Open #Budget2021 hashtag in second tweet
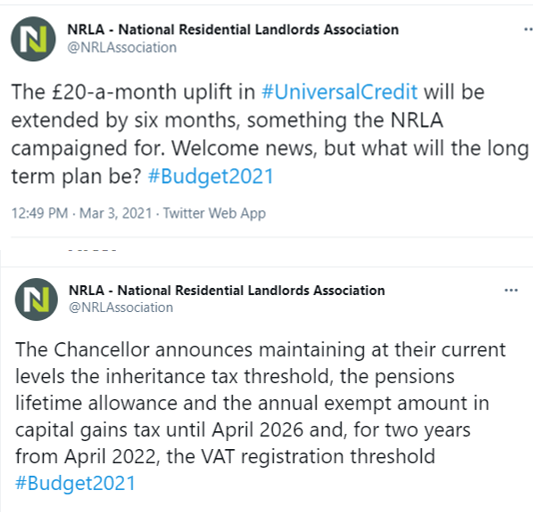 [75, 483]
